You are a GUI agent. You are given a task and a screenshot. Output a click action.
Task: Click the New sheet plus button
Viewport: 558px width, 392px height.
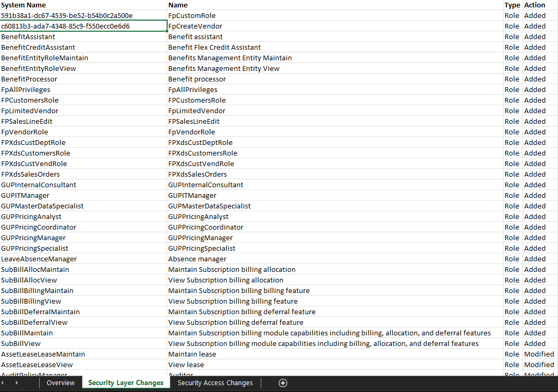click(282, 383)
